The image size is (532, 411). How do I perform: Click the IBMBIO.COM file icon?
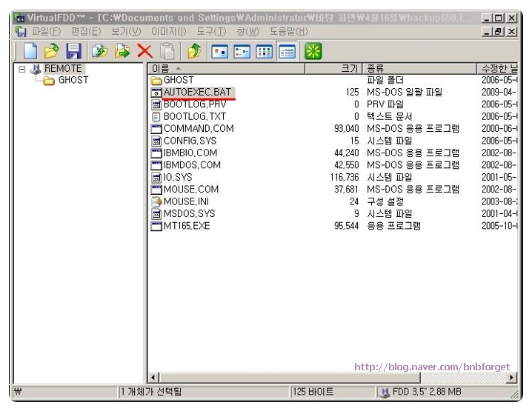click(x=156, y=153)
